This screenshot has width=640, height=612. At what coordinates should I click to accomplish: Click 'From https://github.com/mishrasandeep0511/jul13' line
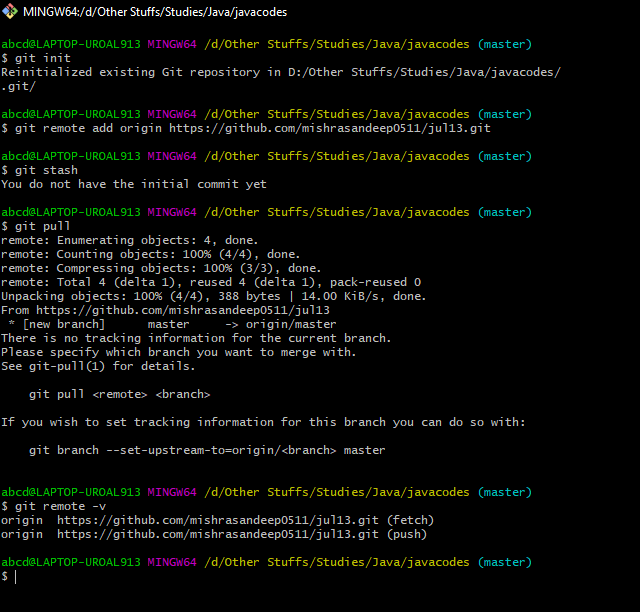(x=165, y=310)
